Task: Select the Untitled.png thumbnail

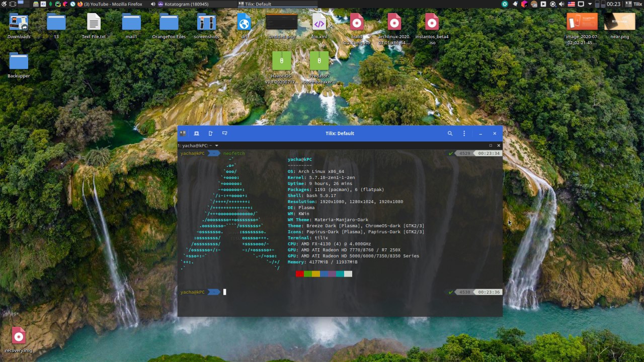Action: click(282, 26)
